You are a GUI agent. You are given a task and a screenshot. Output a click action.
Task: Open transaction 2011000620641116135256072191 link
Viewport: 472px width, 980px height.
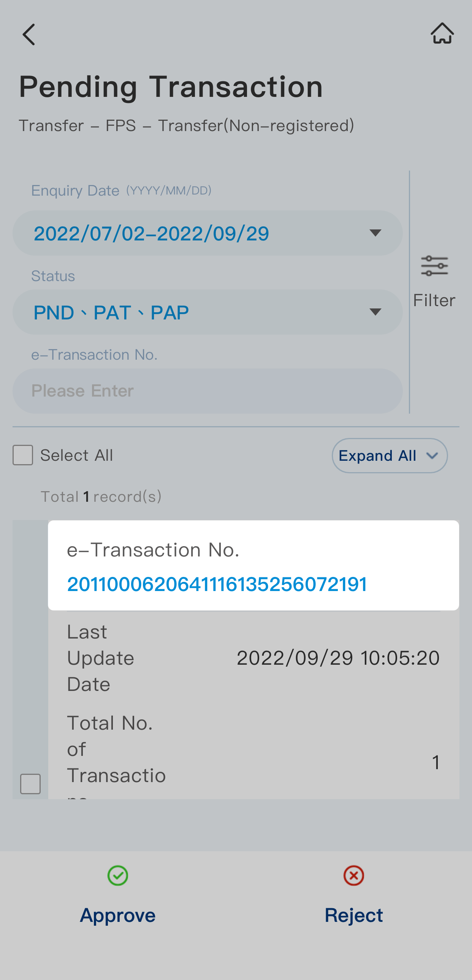tap(217, 584)
